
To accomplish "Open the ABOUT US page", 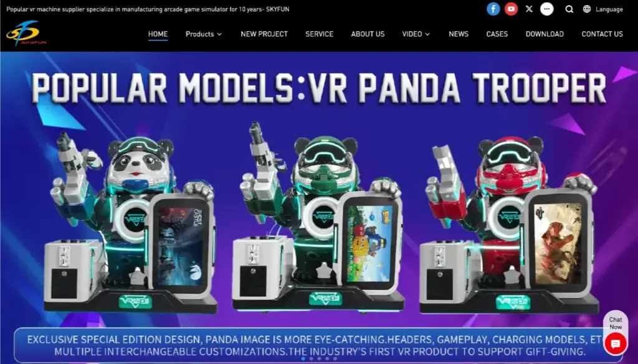I will coord(368,34).
